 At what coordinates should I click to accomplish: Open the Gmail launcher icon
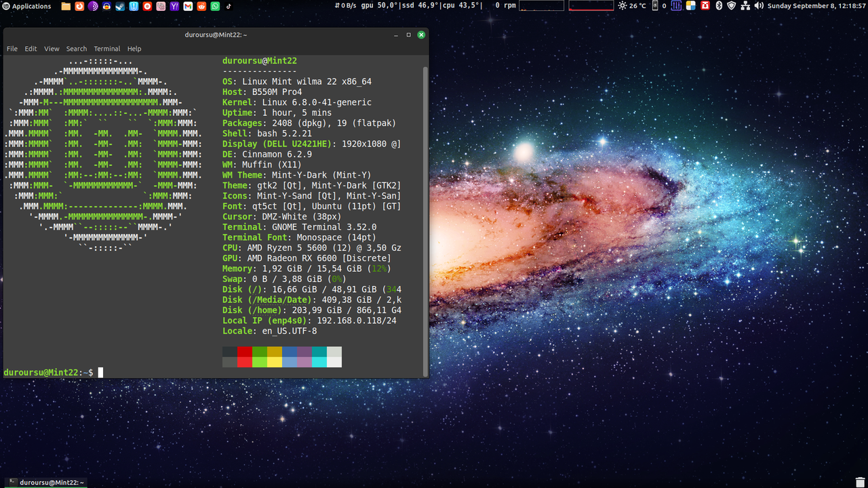(x=188, y=6)
